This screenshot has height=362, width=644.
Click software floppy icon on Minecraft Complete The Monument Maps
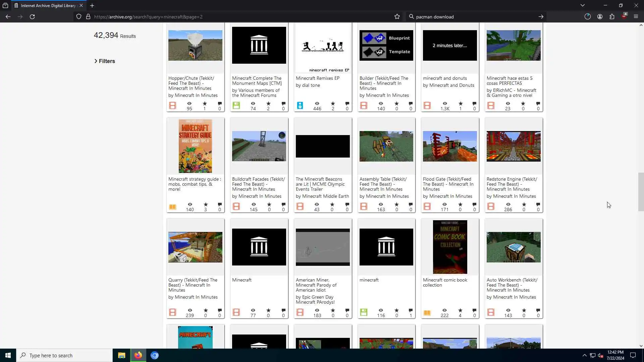pyautogui.click(x=236, y=106)
